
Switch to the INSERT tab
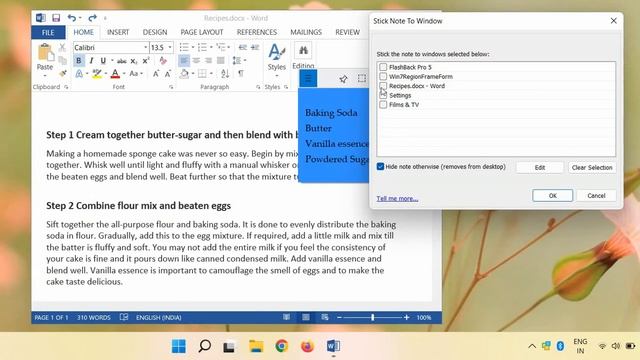point(118,32)
